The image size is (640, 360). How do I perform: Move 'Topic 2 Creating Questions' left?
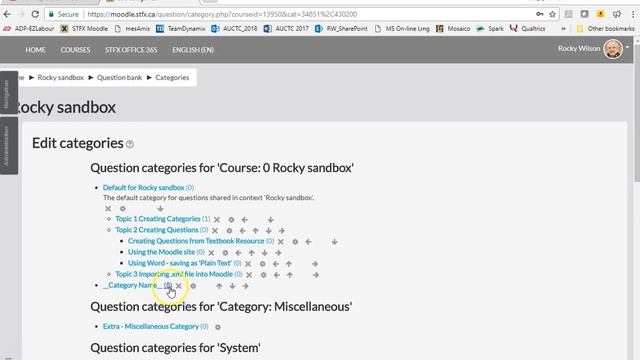coord(242,231)
